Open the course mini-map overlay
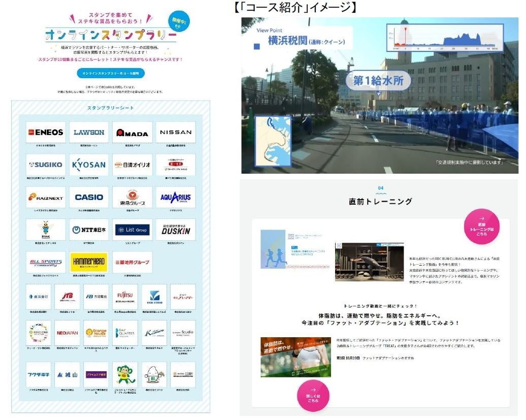The width and height of the screenshot is (526, 420). (273, 141)
